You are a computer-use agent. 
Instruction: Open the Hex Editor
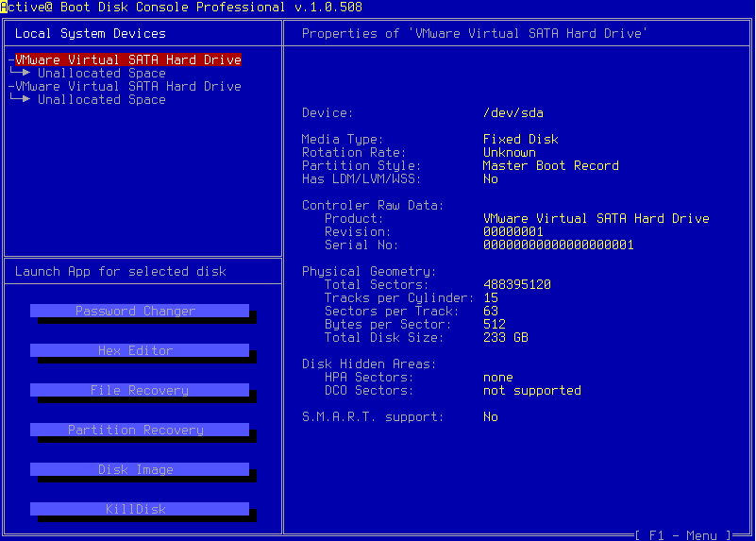140,350
